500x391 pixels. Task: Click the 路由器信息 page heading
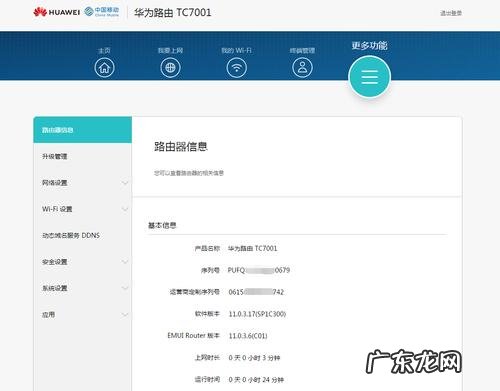(181, 146)
